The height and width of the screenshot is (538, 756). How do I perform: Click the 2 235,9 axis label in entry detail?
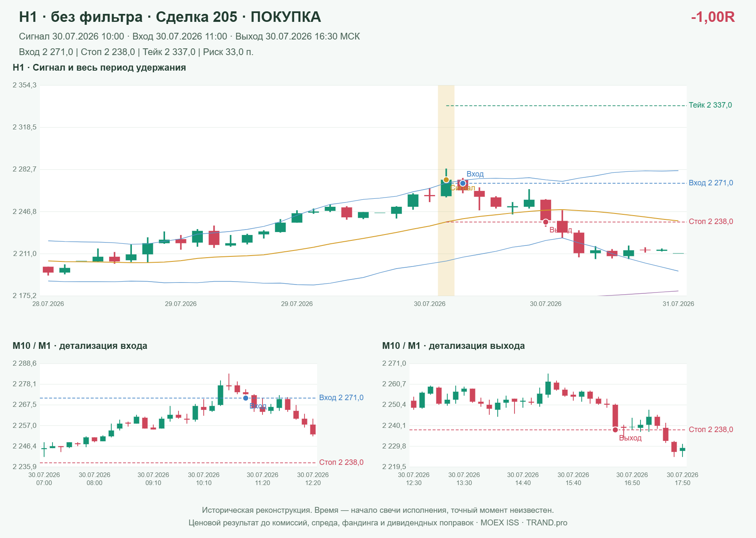tap(24, 467)
